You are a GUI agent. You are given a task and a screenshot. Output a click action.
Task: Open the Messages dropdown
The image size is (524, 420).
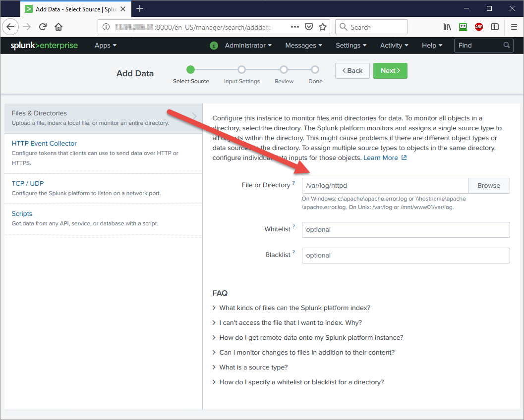coord(303,46)
